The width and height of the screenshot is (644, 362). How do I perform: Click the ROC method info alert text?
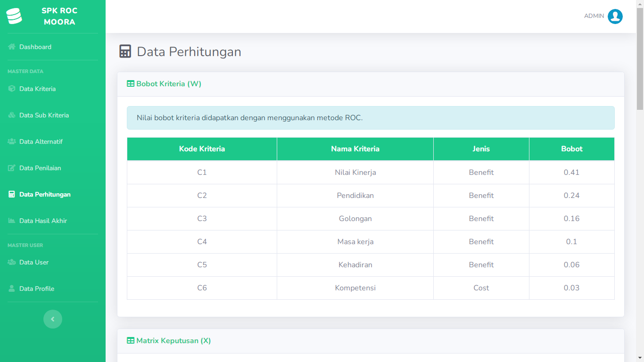[x=250, y=118]
